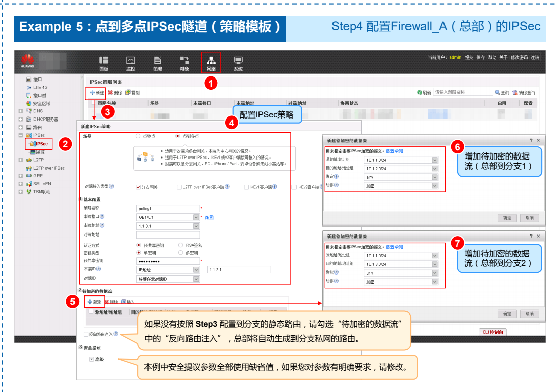Image resolution: width=555 pixels, height=392 pixels.
Task: Toggle the L2TP over IPSec客户端 checkbox
Action: coord(179,187)
